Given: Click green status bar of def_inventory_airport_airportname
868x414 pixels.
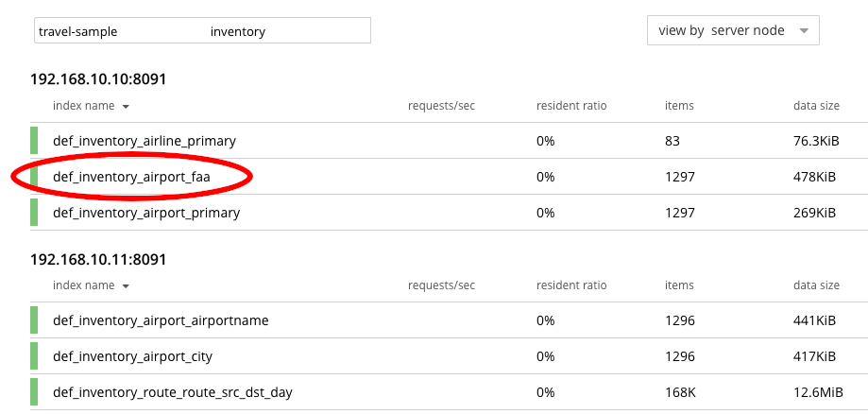Looking at the screenshot, I should tap(34, 320).
